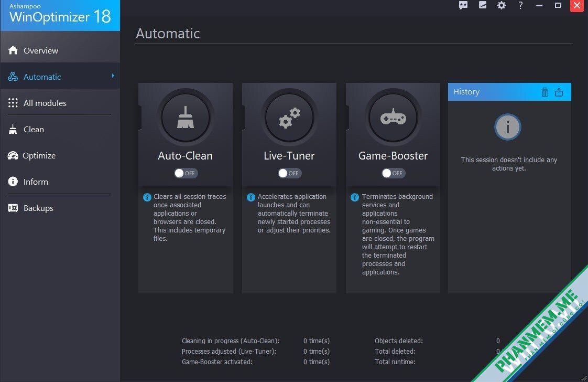
Task: Open the Inform menu item
Action: pyautogui.click(x=60, y=182)
